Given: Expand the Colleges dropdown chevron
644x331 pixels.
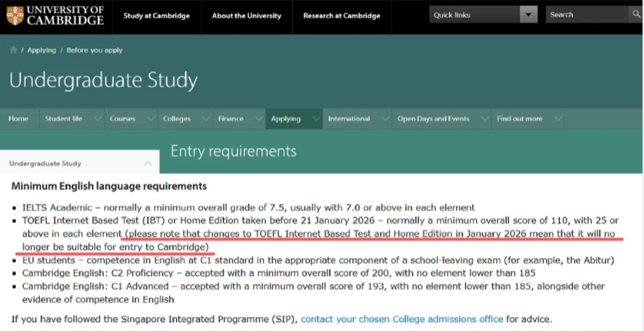Looking at the screenshot, I should click(x=204, y=119).
